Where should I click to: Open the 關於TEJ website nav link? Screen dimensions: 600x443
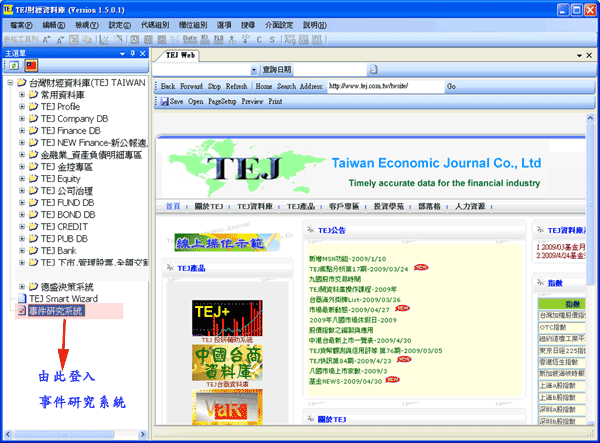(209, 207)
